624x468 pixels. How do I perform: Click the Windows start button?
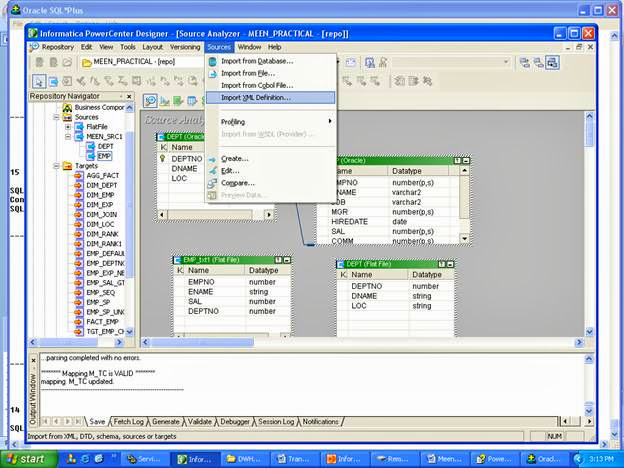pos(27,459)
